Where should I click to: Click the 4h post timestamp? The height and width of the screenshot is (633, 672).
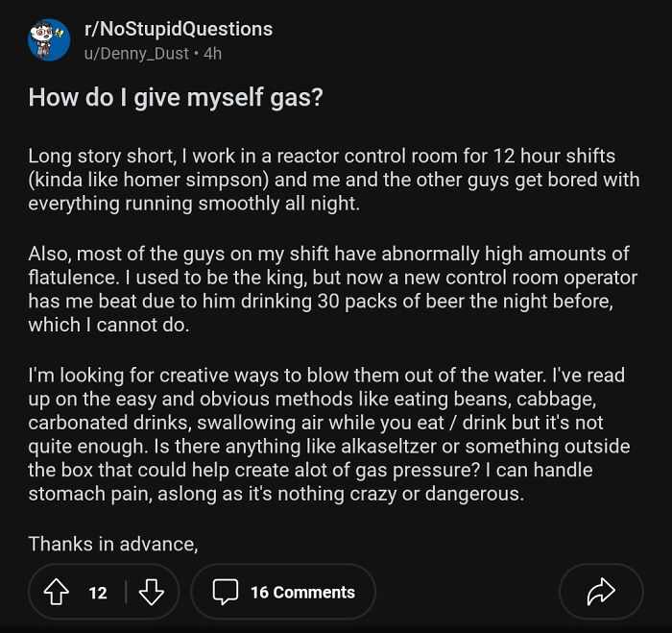pos(212,54)
